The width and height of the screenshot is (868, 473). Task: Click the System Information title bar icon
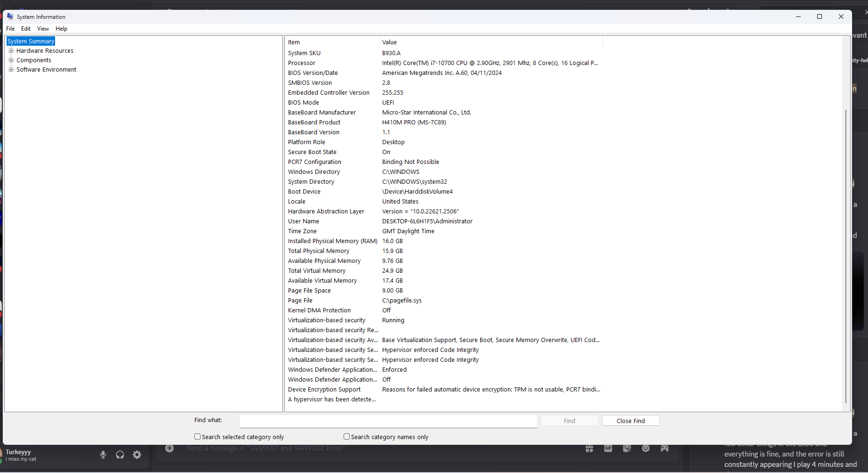[x=10, y=16]
